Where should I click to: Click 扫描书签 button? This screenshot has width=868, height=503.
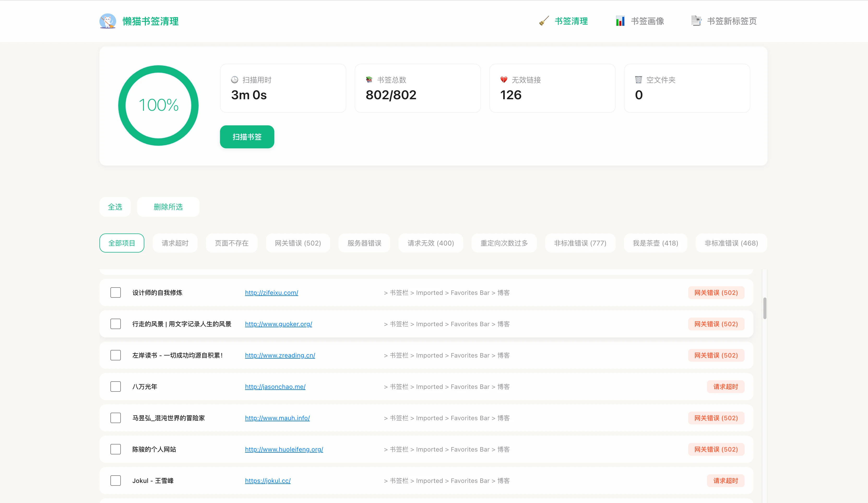(247, 137)
